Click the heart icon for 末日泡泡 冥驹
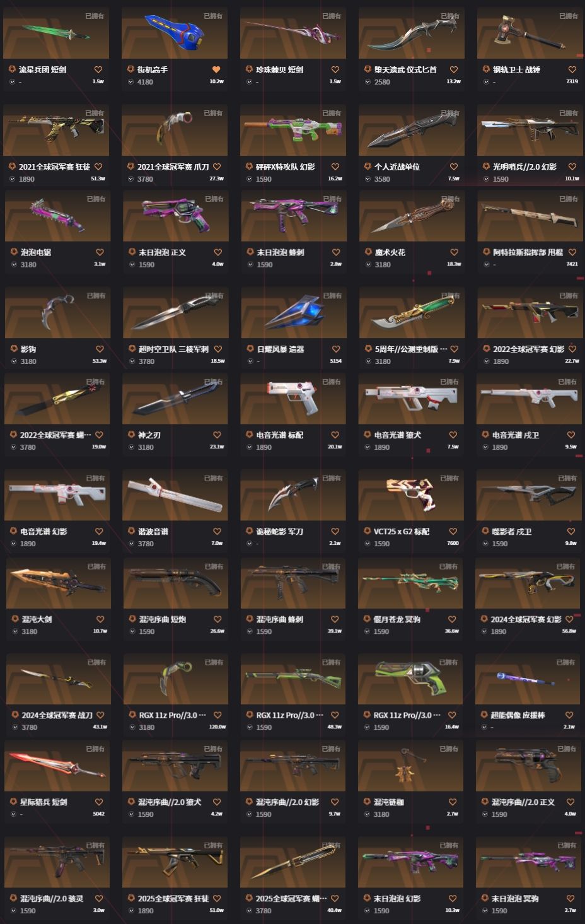Viewport: 585px width, 924px height. 570,899
